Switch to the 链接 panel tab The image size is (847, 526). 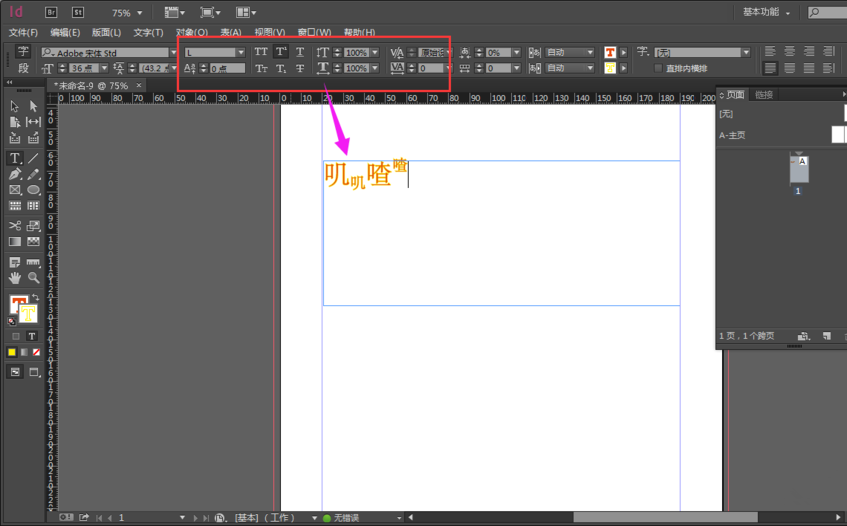click(764, 95)
